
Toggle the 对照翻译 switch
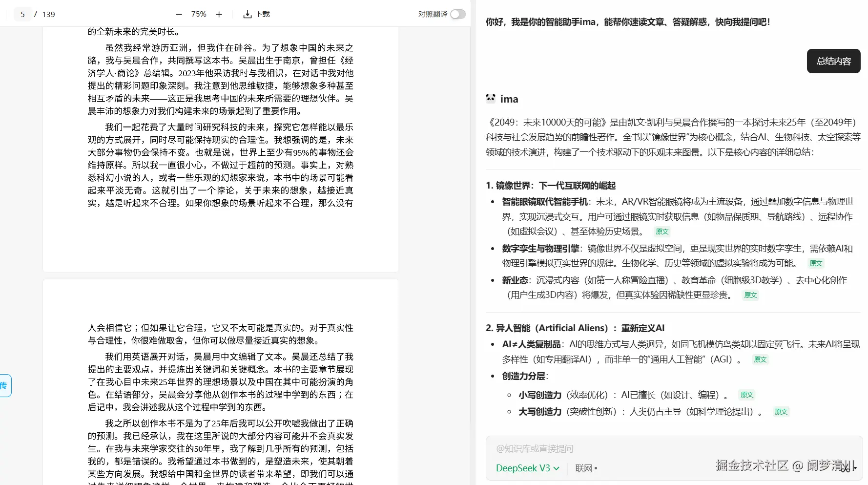tap(457, 14)
